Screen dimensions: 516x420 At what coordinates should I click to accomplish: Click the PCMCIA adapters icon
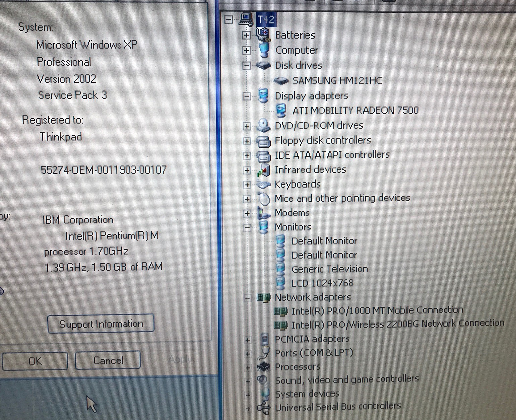coord(264,339)
